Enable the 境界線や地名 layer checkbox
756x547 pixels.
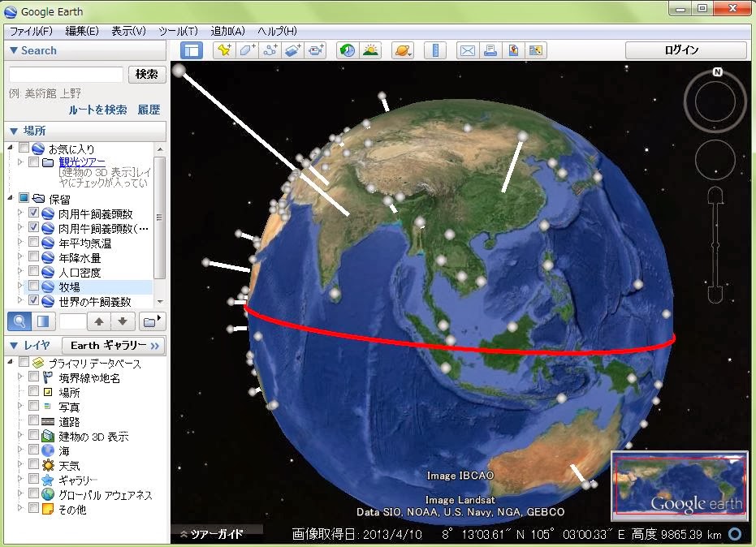[x=34, y=377]
